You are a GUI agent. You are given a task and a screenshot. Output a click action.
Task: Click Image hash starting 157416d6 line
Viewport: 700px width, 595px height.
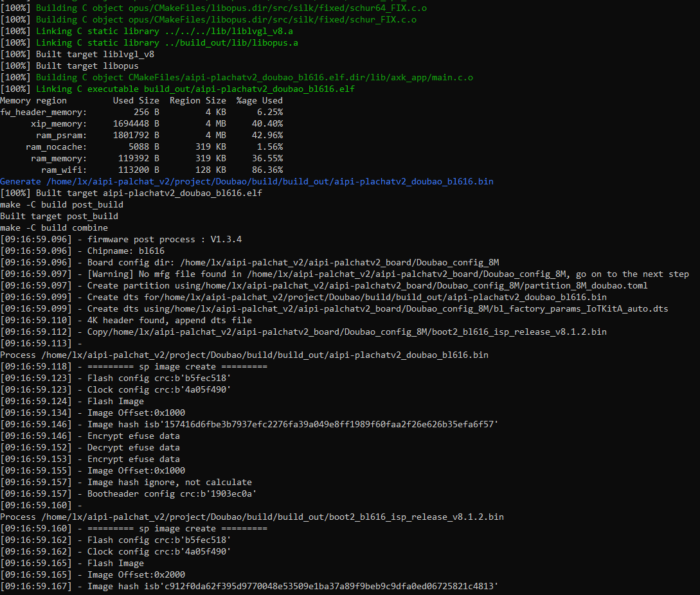click(x=249, y=425)
